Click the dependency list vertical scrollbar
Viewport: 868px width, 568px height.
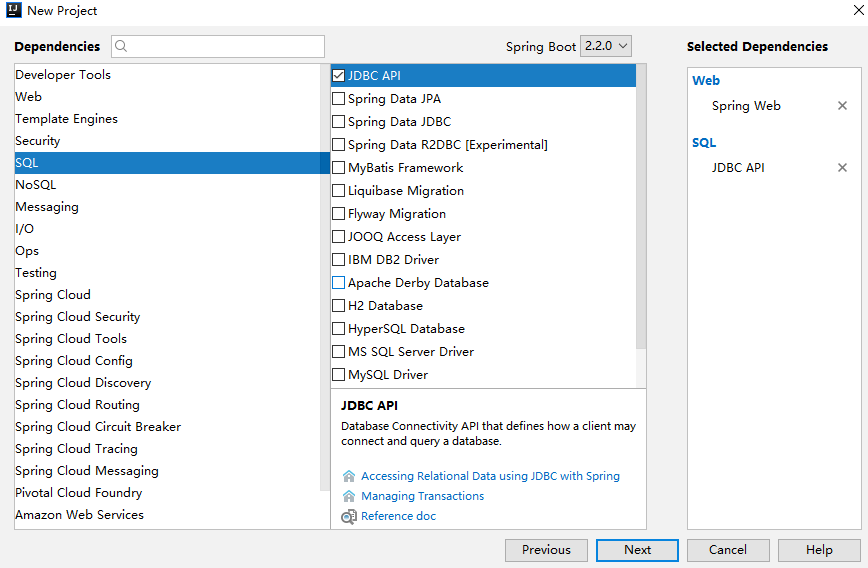(x=641, y=220)
